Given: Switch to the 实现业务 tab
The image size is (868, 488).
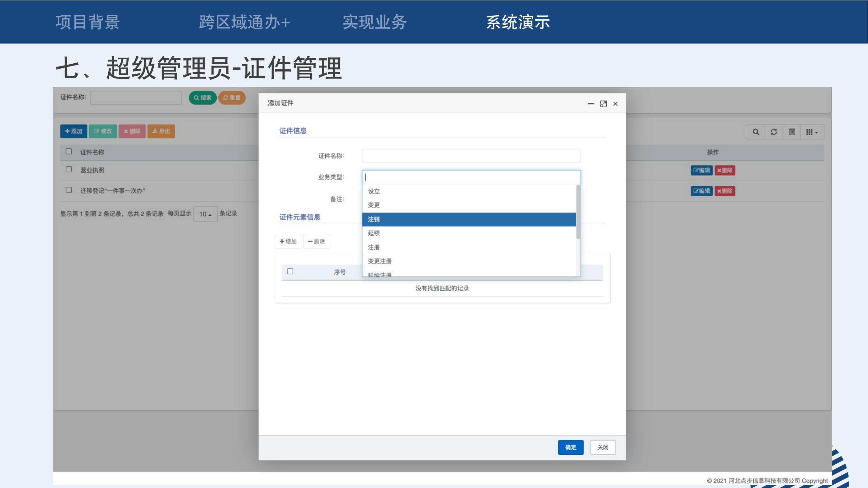Looking at the screenshot, I should tap(375, 22).
